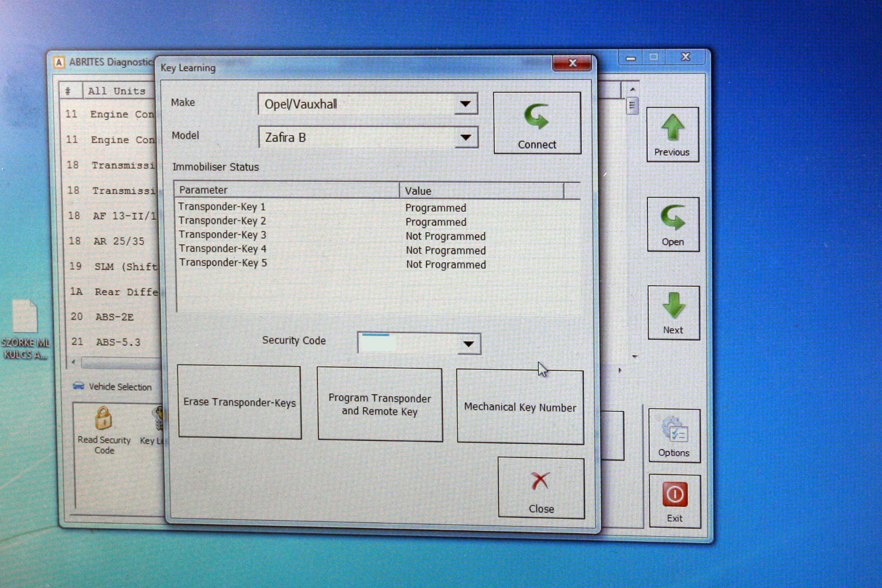Click Not Programmed value for Transponder-Key 5
The width and height of the screenshot is (882, 588).
pyautogui.click(x=446, y=265)
